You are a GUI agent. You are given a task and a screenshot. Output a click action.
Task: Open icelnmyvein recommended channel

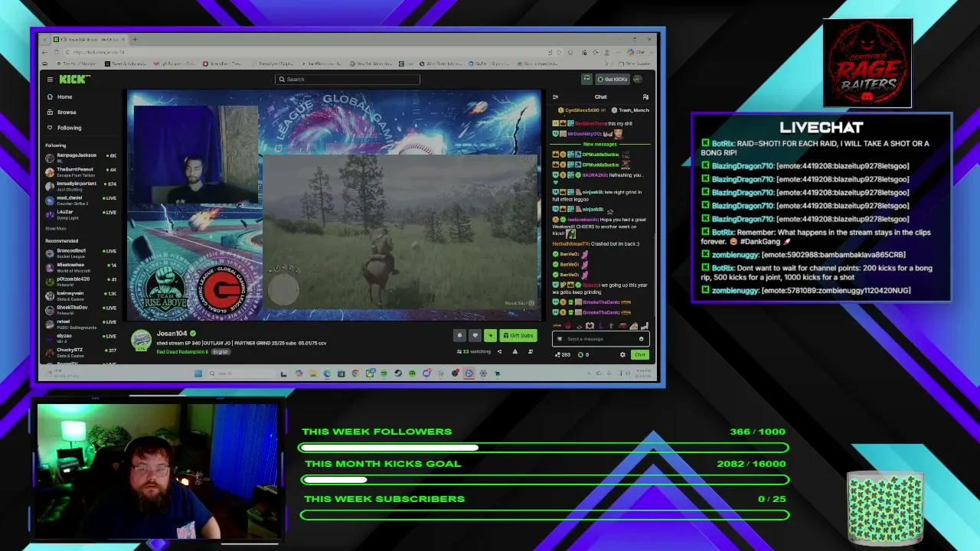click(81, 295)
